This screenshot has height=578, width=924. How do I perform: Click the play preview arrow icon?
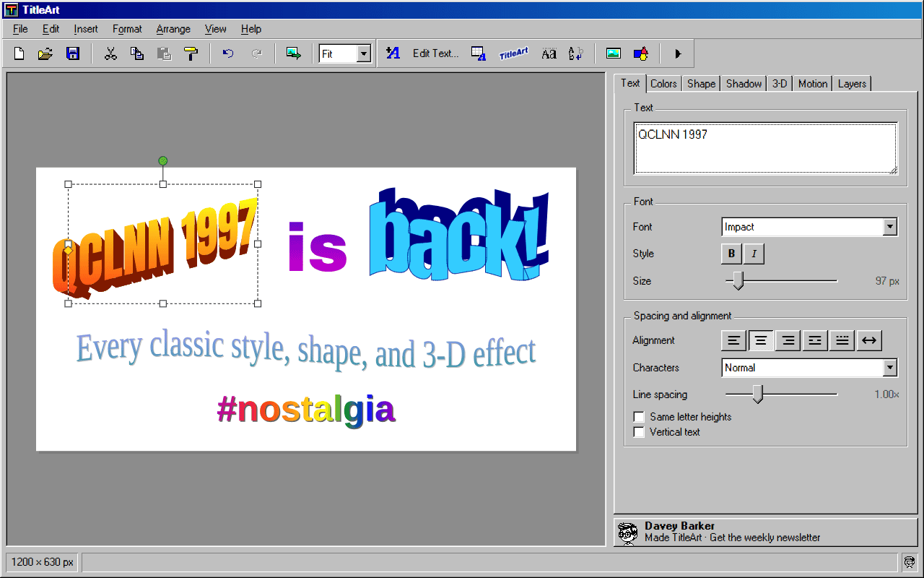pyautogui.click(x=678, y=53)
